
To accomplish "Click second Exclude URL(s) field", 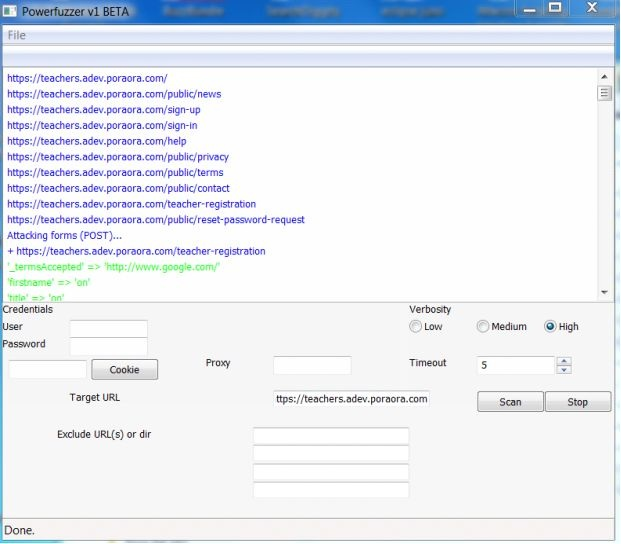I will coord(331,454).
